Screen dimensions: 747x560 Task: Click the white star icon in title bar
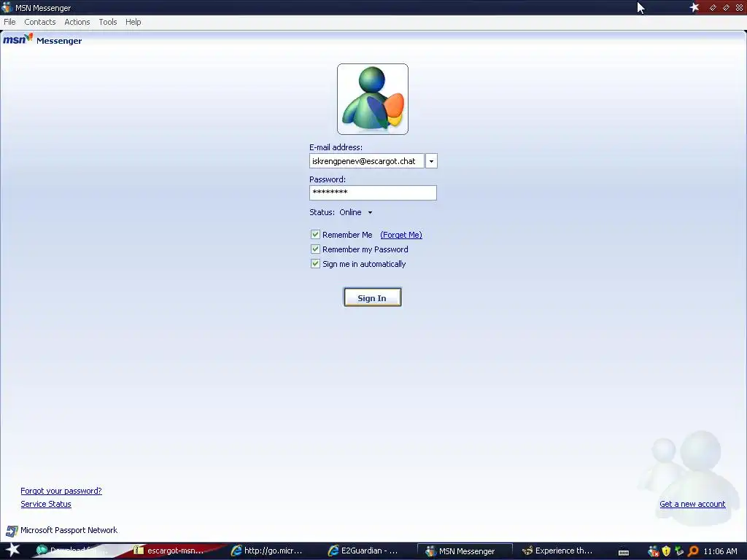694,7
